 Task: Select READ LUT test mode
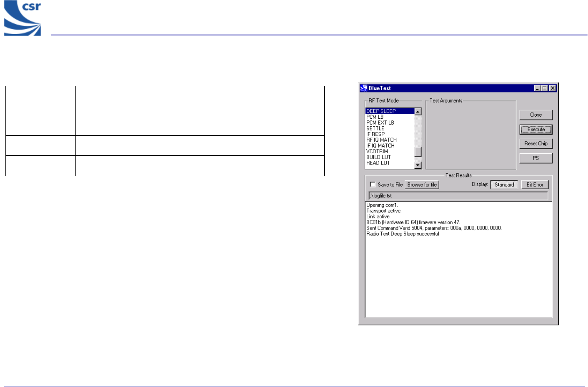390,163
